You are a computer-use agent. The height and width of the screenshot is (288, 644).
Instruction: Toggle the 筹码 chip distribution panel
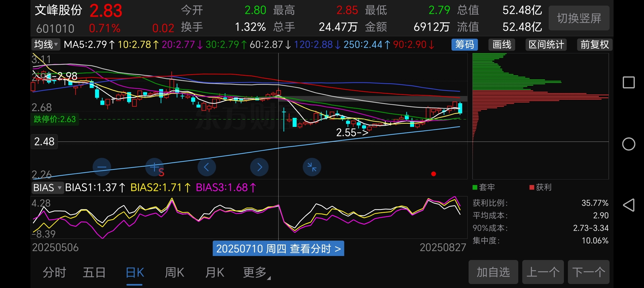pos(465,45)
